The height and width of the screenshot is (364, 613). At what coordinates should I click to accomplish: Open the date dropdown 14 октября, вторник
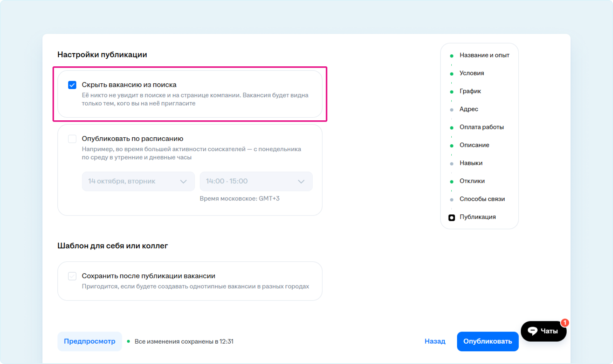click(x=138, y=181)
